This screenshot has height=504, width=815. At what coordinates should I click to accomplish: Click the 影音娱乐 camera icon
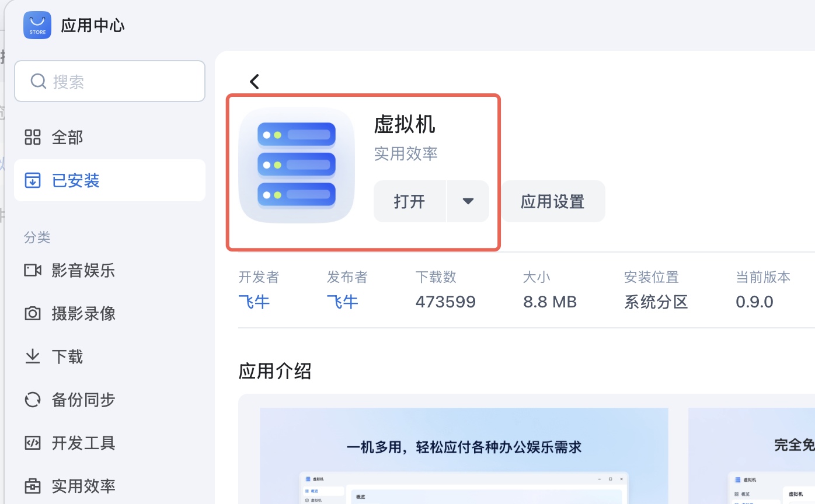pyautogui.click(x=33, y=270)
